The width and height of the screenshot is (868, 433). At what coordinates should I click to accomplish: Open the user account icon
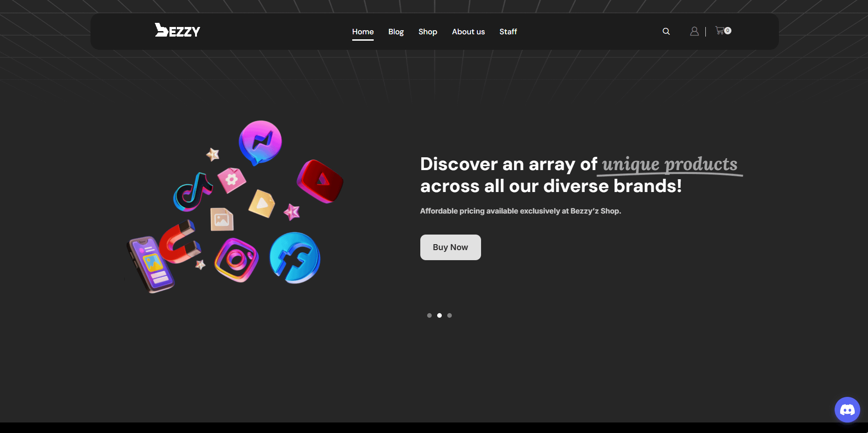tap(694, 31)
